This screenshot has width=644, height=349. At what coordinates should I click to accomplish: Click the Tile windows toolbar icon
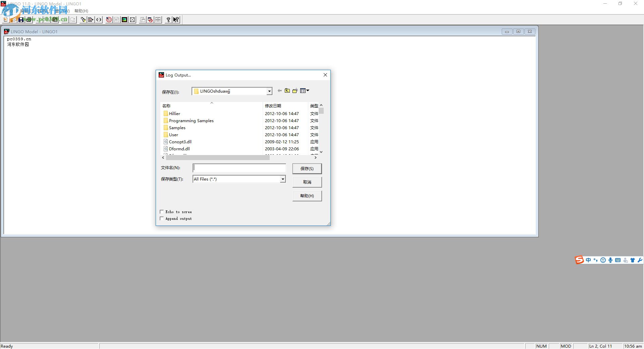(158, 20)
